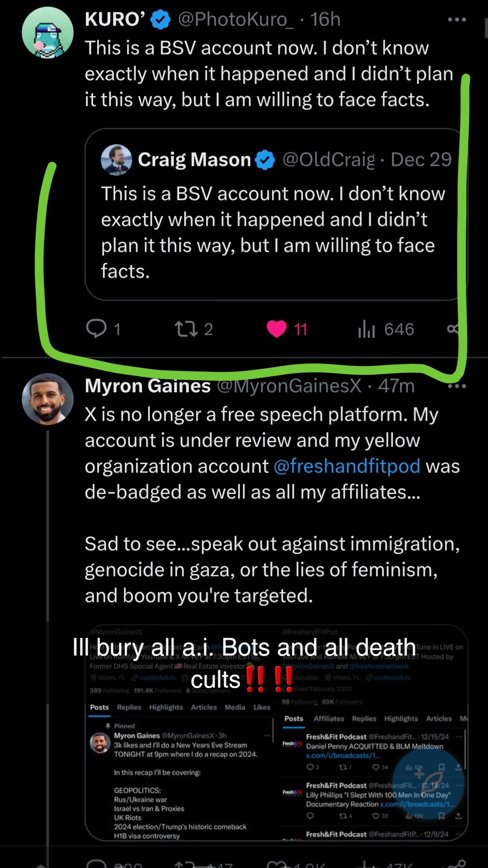
Task: Open @PhotoKuro_ handle
Action: pos(236,20)
